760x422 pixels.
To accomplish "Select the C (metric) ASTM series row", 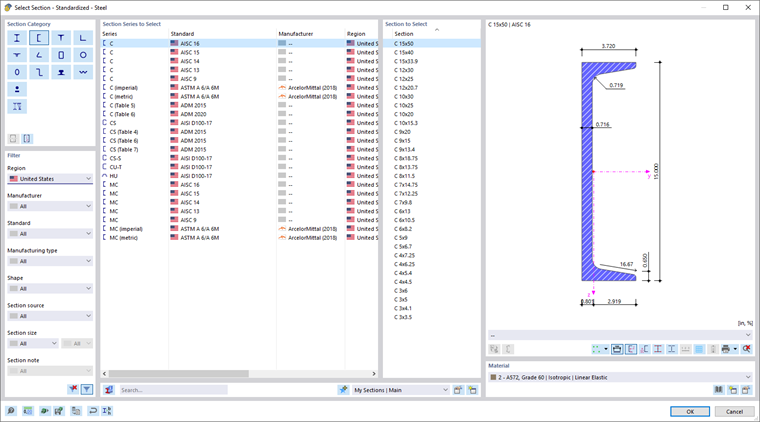I will point(239,96).
